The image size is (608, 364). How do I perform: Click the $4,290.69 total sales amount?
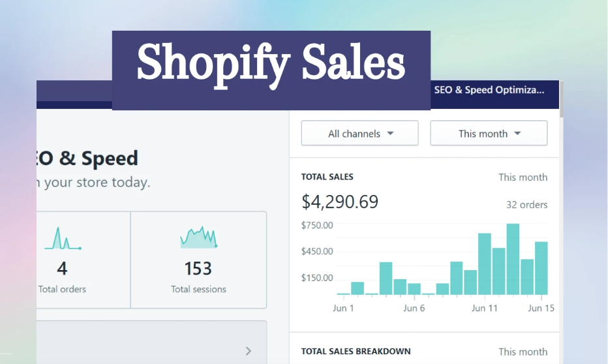tap(340, 202)
